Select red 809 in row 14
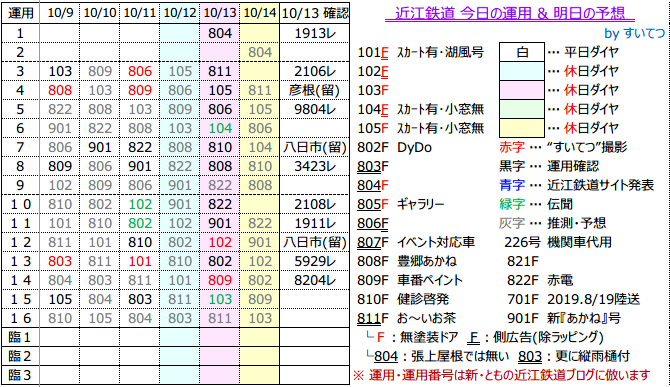Viewport: 670px width, 387px height. point(220,280)
